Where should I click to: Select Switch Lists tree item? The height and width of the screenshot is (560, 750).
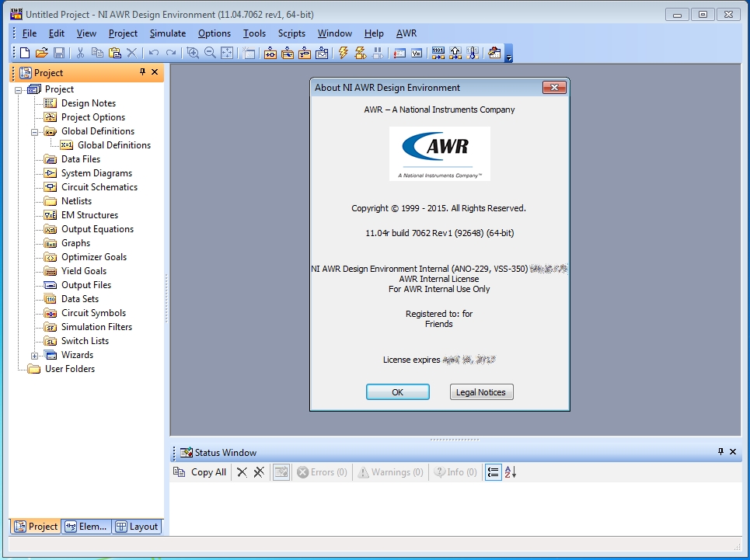[x=85, y=341]
